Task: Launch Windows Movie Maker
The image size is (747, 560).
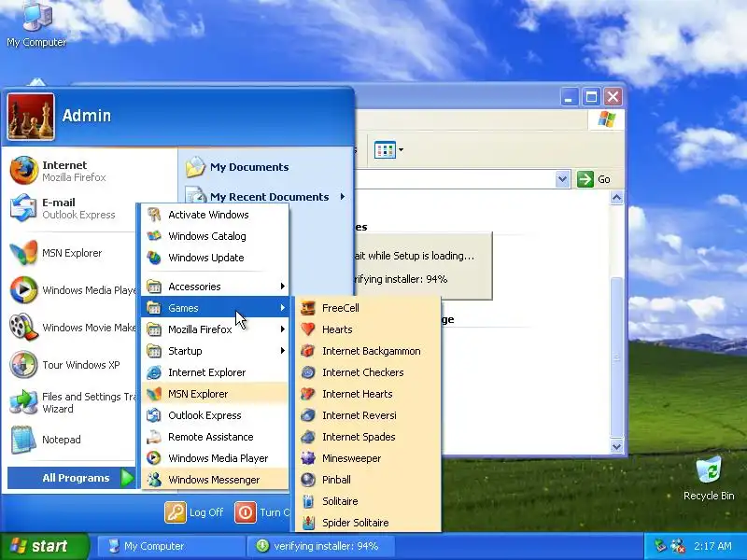Action: [72, 328]
